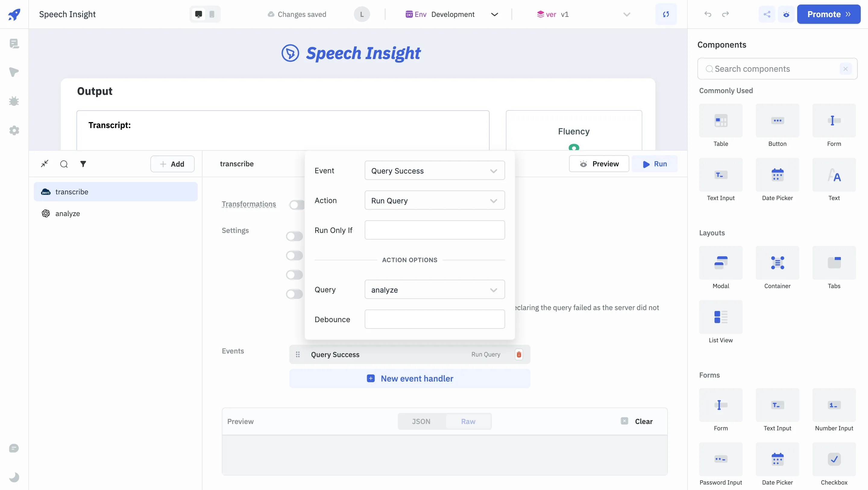Switch the output preview to JSON tab
The width and height of the screenshot is (868, 490).
pos(421,421)
